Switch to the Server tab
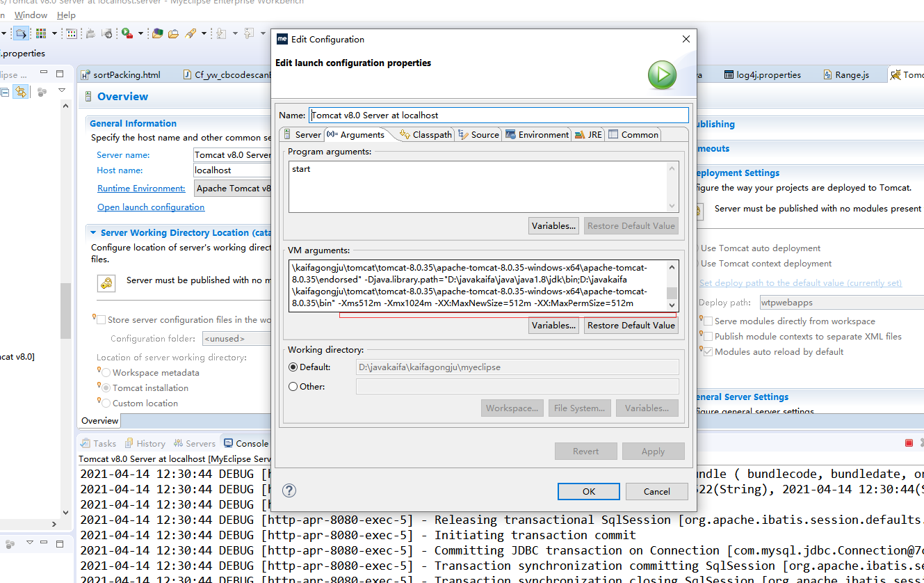This screenshot has height=583, width=924. tap(302, 135)
